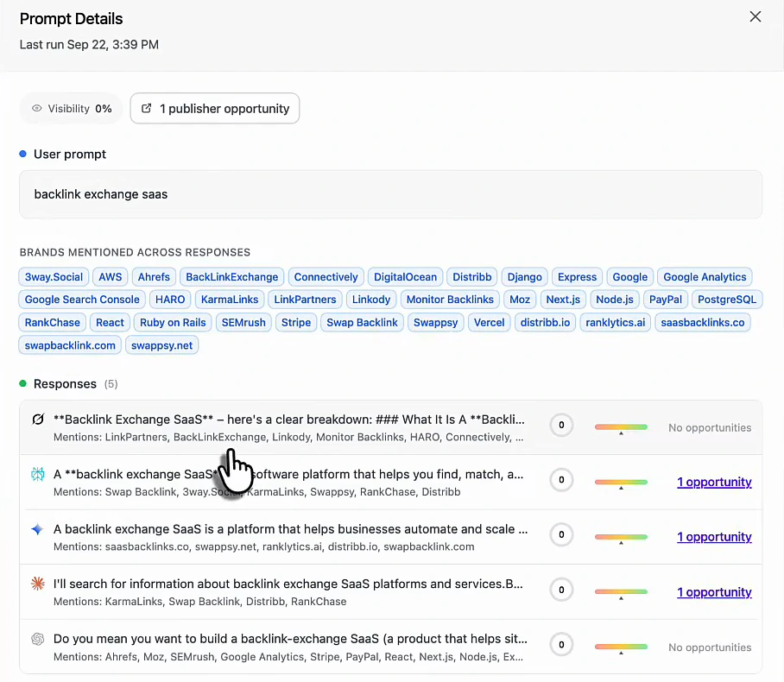This screenshot has height=682, width=784.
Task: Select the 3way.Social brand tag
Action: pos(54,277)
